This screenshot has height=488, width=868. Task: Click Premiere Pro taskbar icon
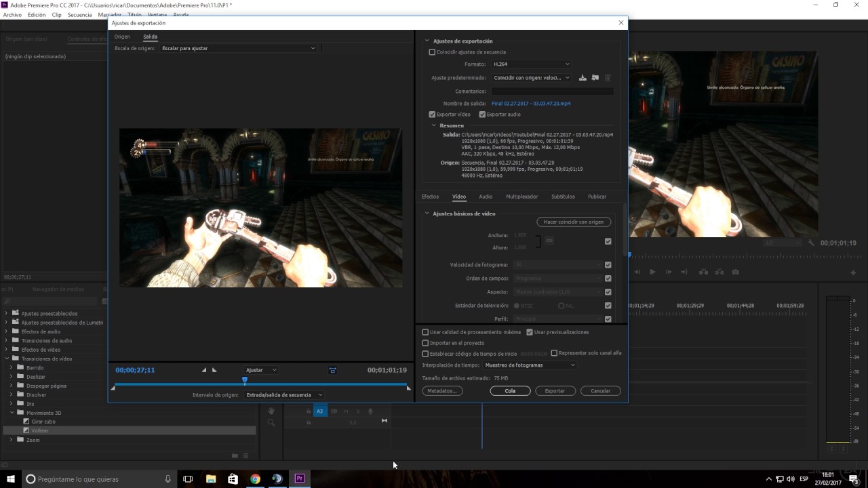(299, 479)
